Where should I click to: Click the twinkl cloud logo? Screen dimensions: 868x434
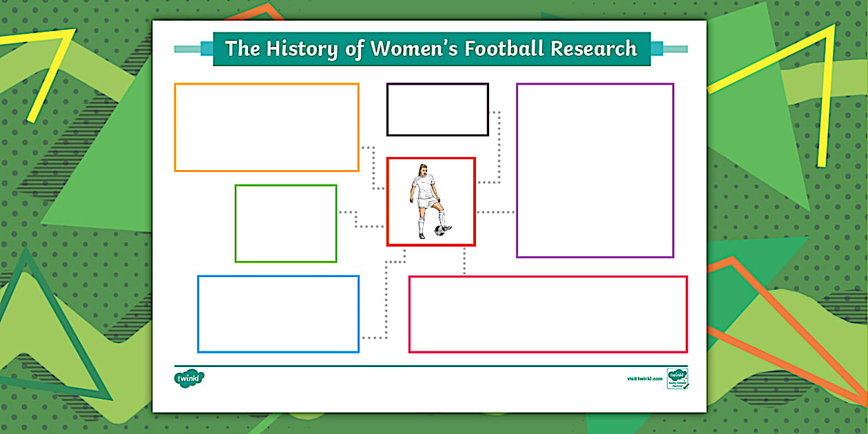[x=191, y=378]
